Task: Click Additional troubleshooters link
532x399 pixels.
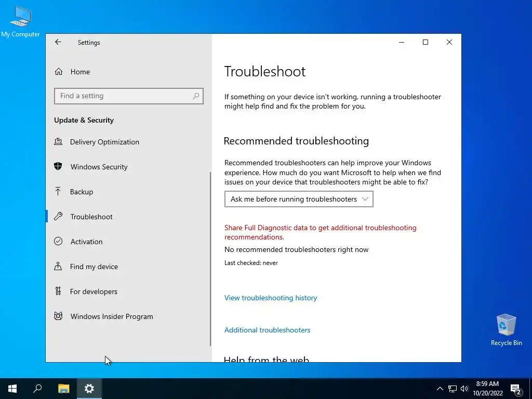Action: coord(268,330)
